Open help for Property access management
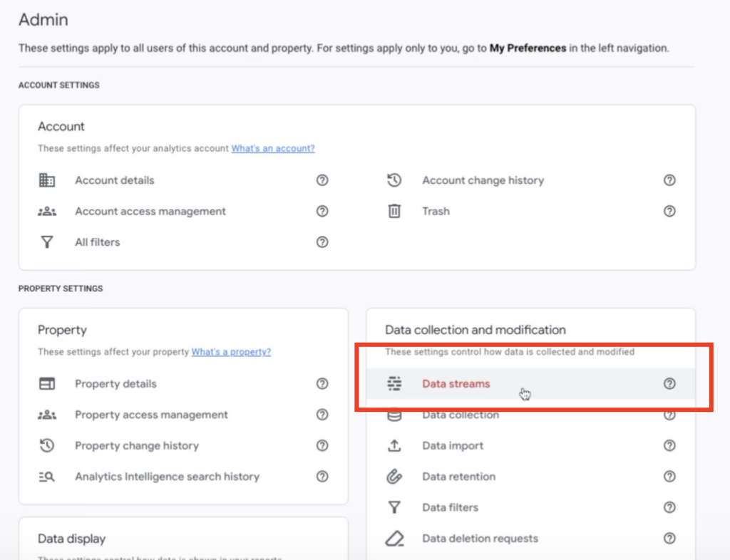730x560 pixels. click(322, 415)
